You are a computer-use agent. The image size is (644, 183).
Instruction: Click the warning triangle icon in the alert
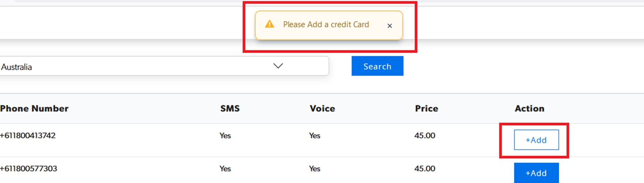coord(270,24)
